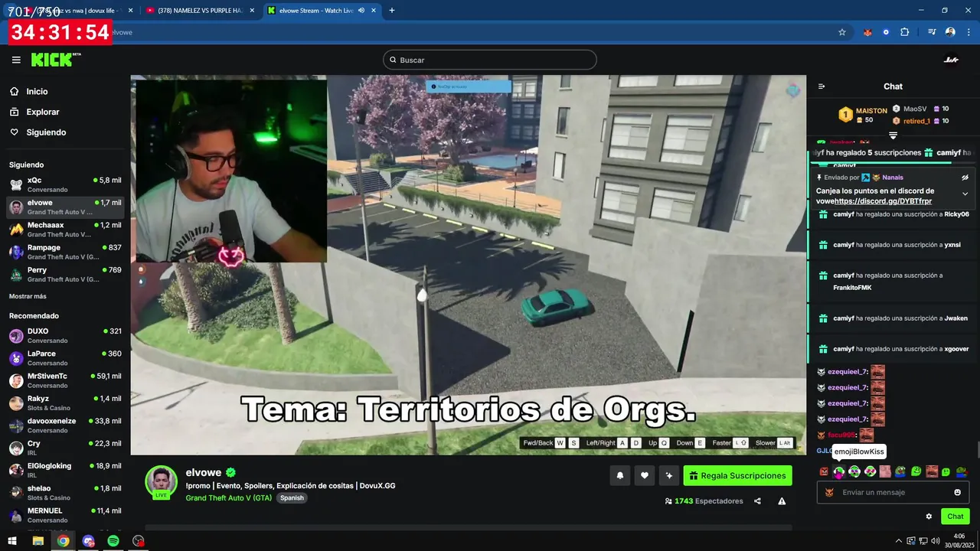
Task: Open DUXO recommended channel
Action: tap(65, 336)
